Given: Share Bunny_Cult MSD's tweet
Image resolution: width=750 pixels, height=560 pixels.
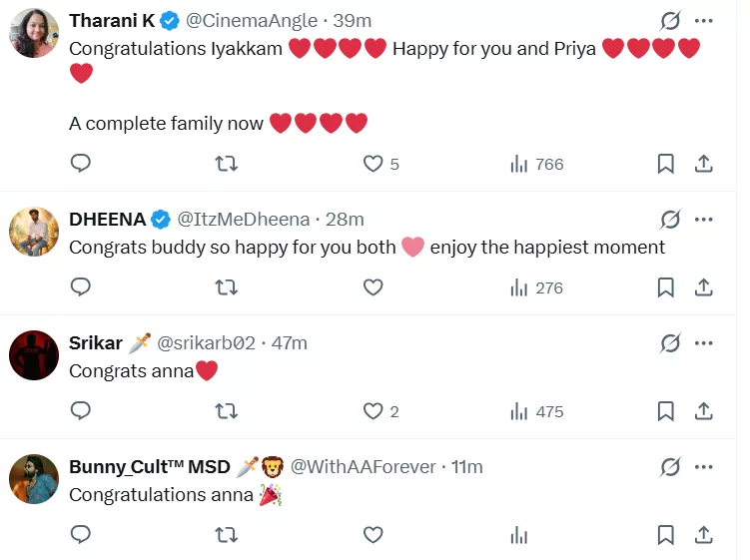Looking at the screenshot, I should (x=703, y=535).
